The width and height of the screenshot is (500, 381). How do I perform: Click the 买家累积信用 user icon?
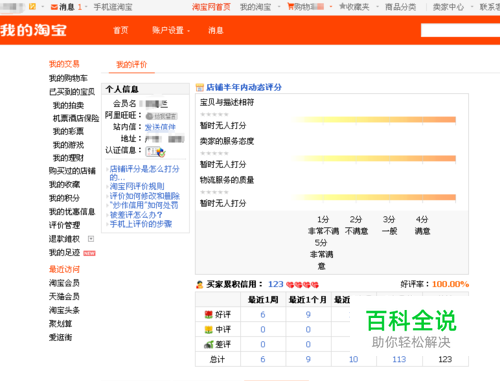[200, 285]
